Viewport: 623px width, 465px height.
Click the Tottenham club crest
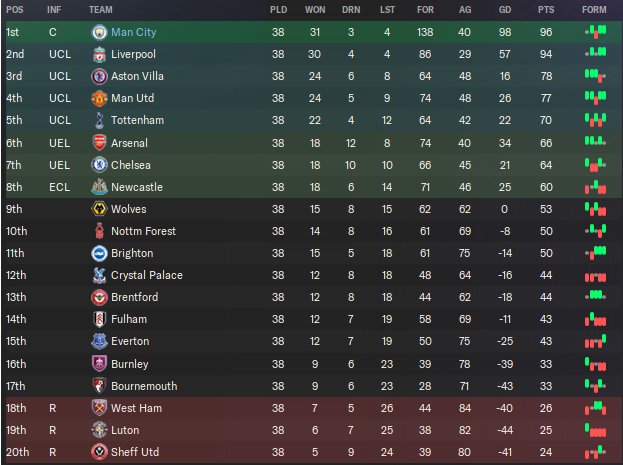point(98,120)
